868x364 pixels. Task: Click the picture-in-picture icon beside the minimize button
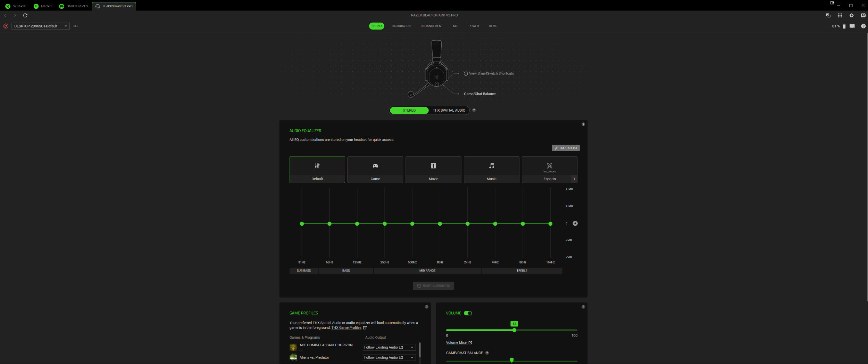point(832,3)
